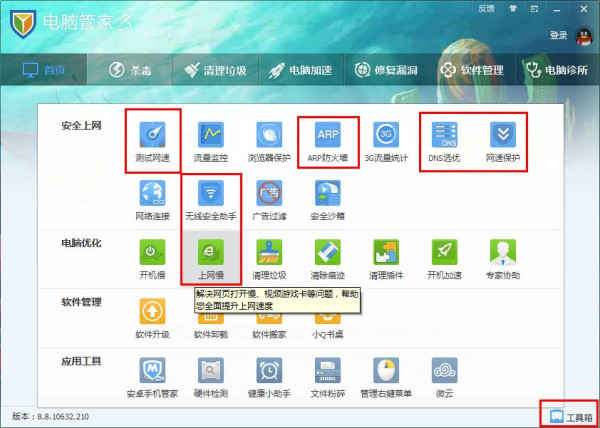Open the 开机慢 tool
Image resolution: width=600 pixels, height=428 pixels.
[x=152, y=259]
